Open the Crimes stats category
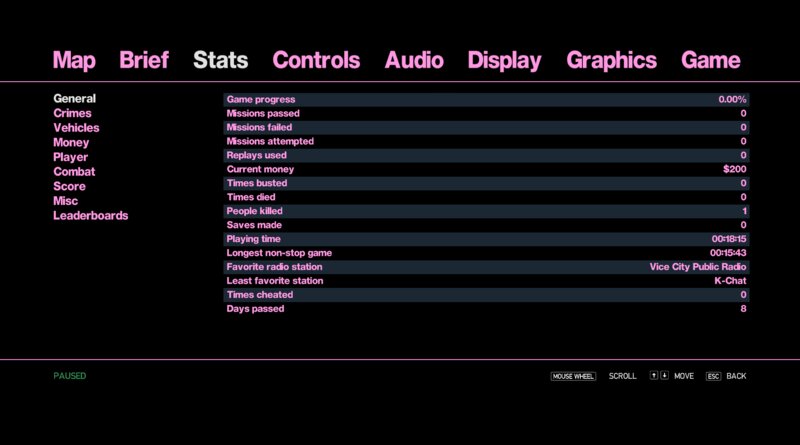This screenshot has width=800, height=445. point(72,113)
